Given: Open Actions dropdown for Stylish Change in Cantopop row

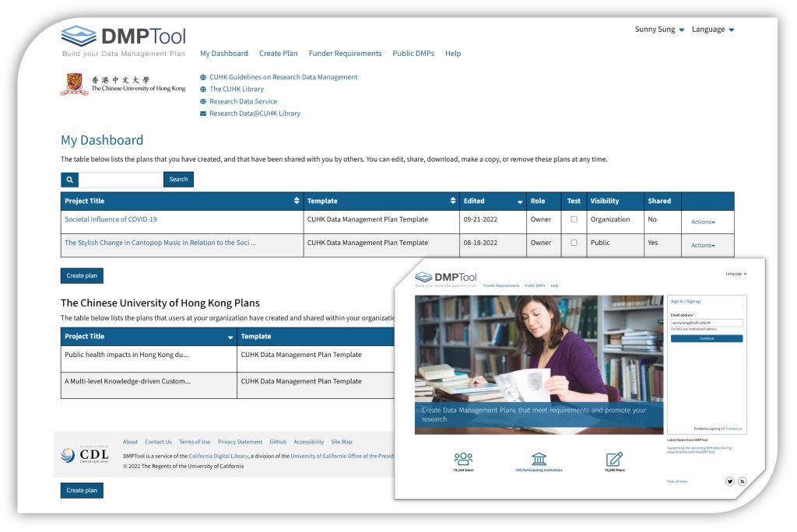Looking at the screenshot, I should pos(703,246).
